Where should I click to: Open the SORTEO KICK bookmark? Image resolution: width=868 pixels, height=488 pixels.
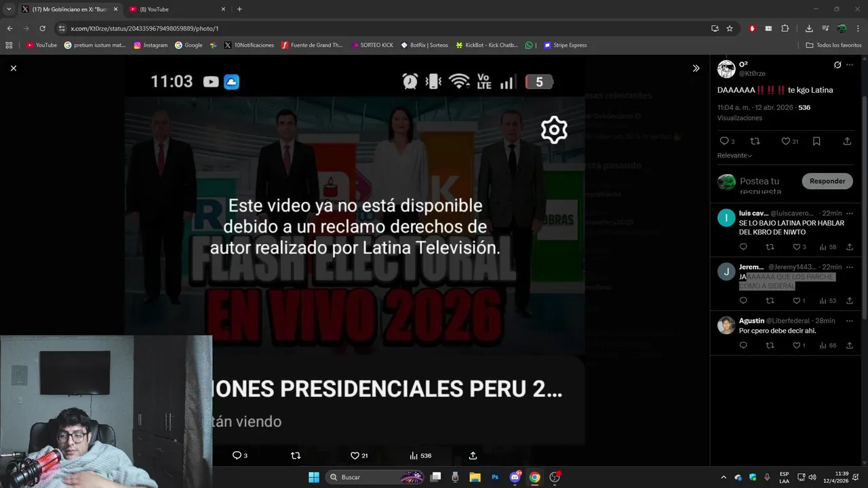372,45
